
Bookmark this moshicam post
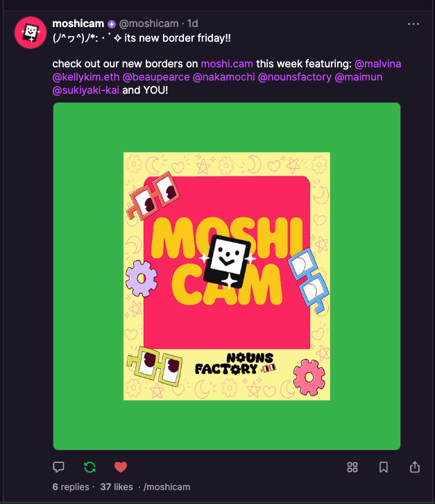(384, 467)
